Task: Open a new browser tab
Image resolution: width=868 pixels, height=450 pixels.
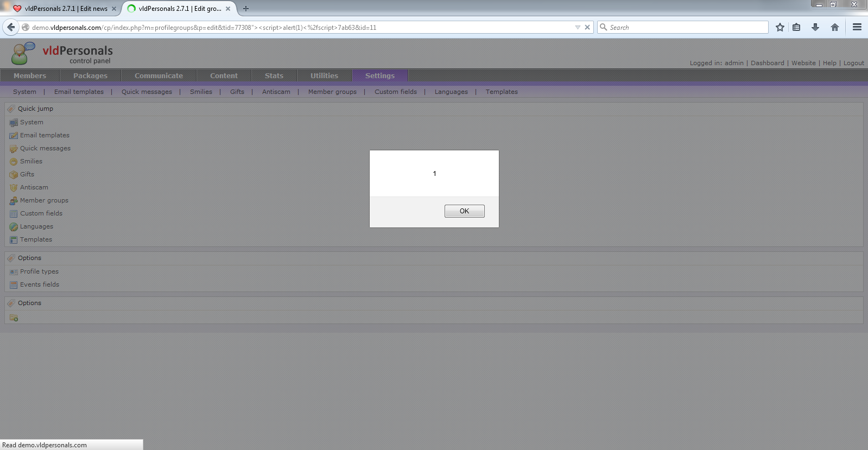Action: (x=246, y=9)
